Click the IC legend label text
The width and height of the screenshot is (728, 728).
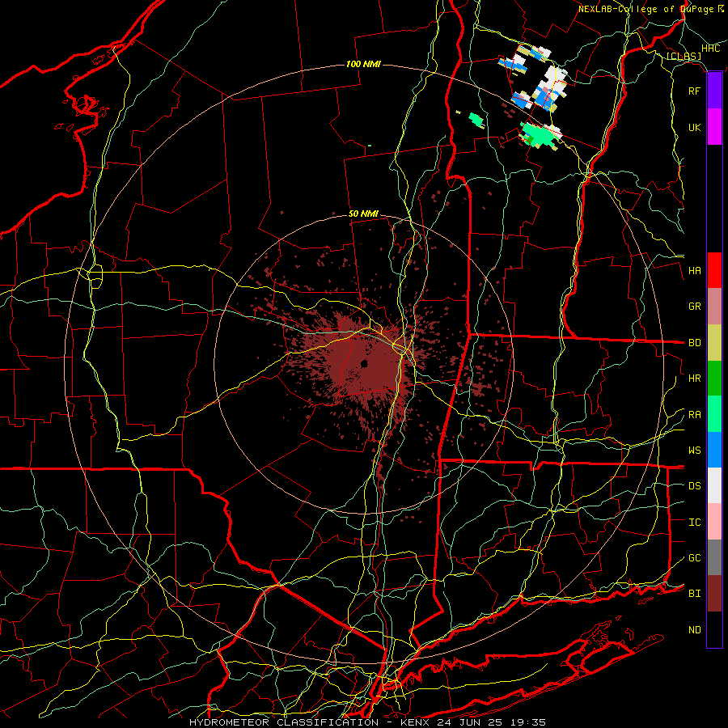(x=694, y=523)
